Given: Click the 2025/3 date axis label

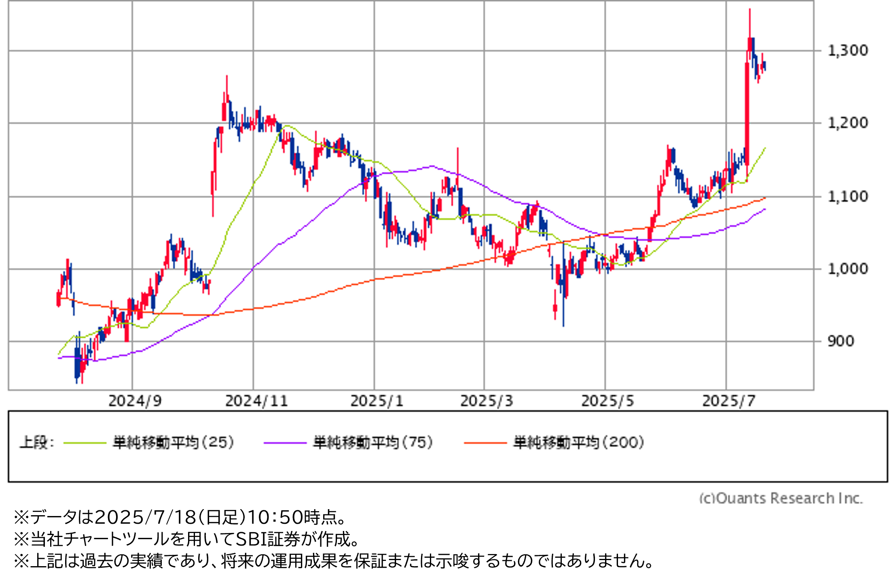Looking at the screenshot, I should [487, 401].
